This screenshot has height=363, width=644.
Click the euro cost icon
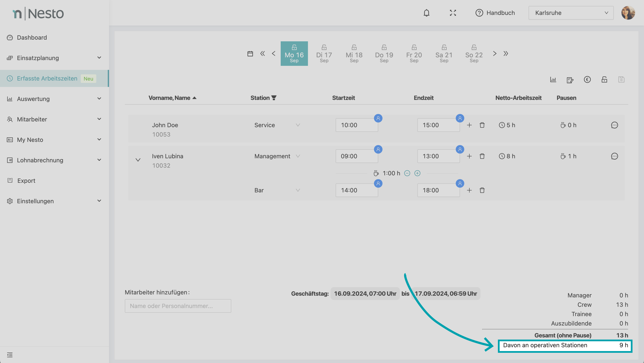pos(587,79)
